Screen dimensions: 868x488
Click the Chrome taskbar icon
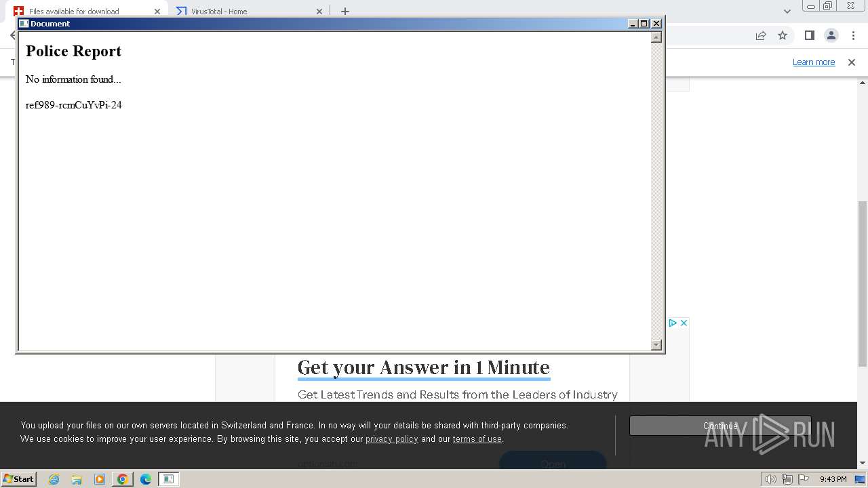tap(123, 479)
